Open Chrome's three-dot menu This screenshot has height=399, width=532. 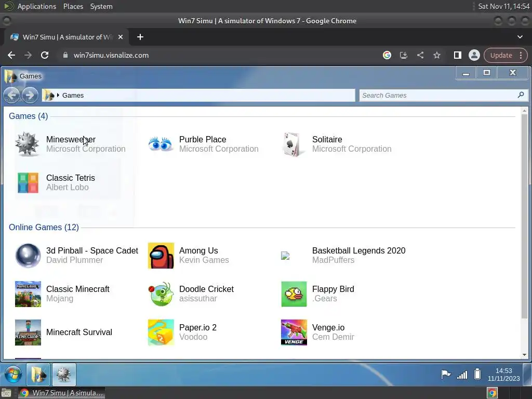click(521, 55)
